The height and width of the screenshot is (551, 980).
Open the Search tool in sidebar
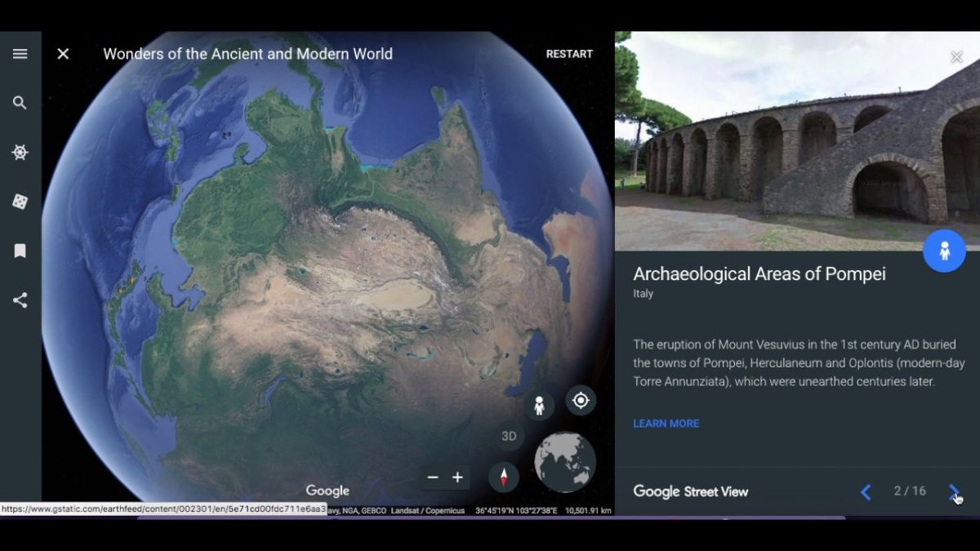pyautogui.click(x=20, y=103)
